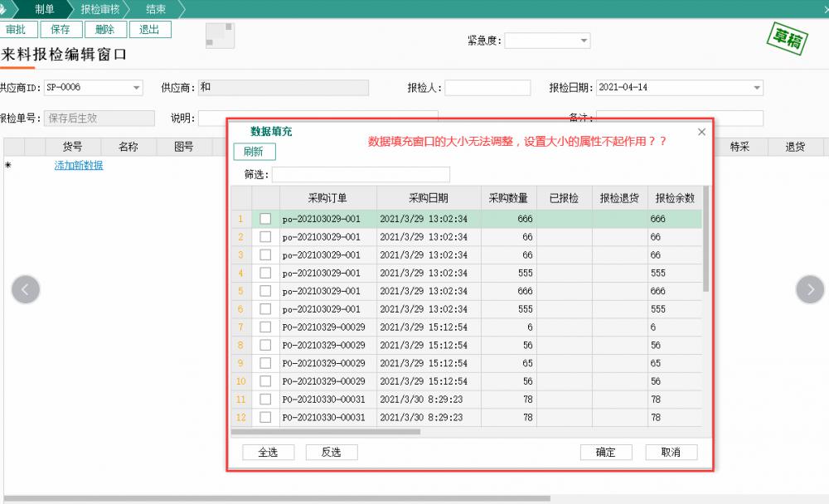The height and width of the screenshot is (504, 829).
Task: Click the 报检余数 cell 555 in row 4
Action: point(675,273)
